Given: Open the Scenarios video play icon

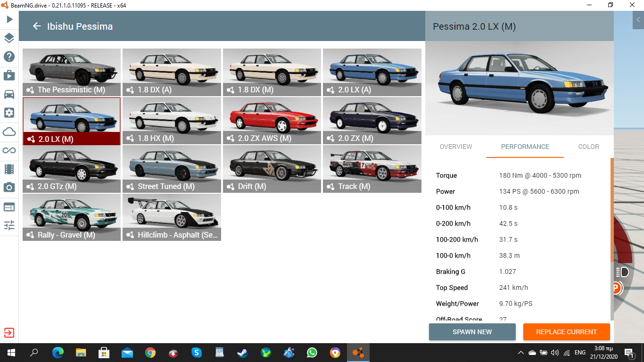Looking at the screenshot, I should (x=9, y=75).
